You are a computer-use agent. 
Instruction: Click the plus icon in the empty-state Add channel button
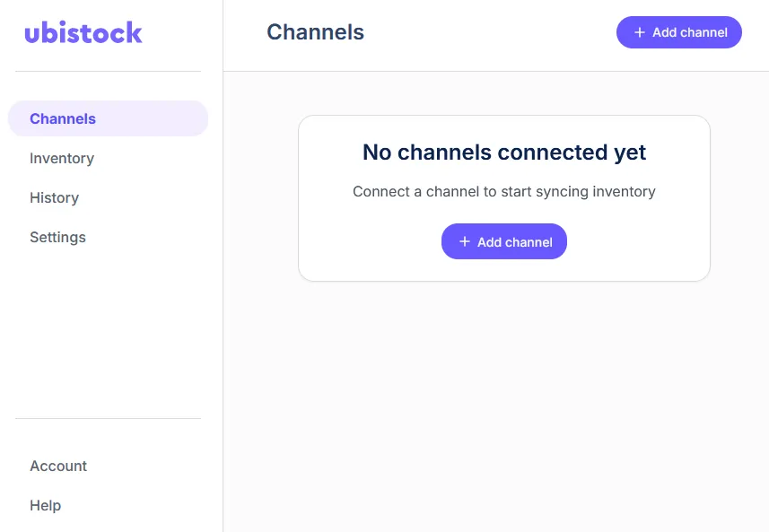point(465,241)
